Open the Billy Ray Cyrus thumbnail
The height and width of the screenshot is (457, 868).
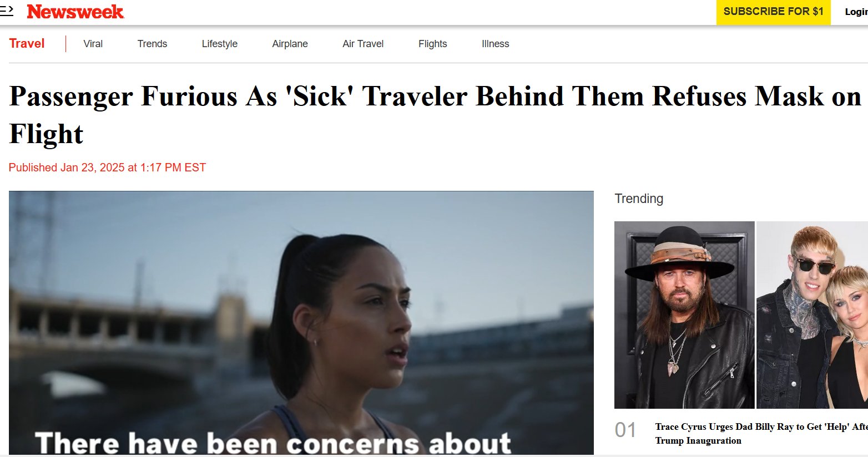click(684, 315)
